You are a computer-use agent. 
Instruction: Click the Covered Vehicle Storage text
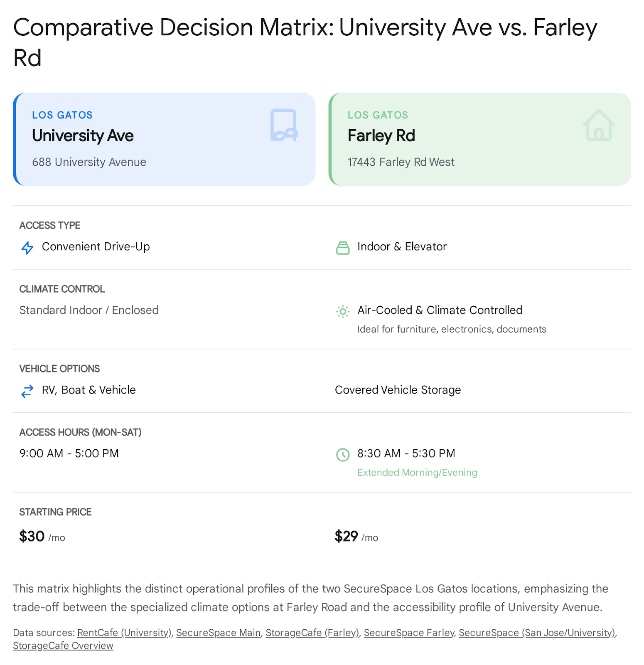398,390
